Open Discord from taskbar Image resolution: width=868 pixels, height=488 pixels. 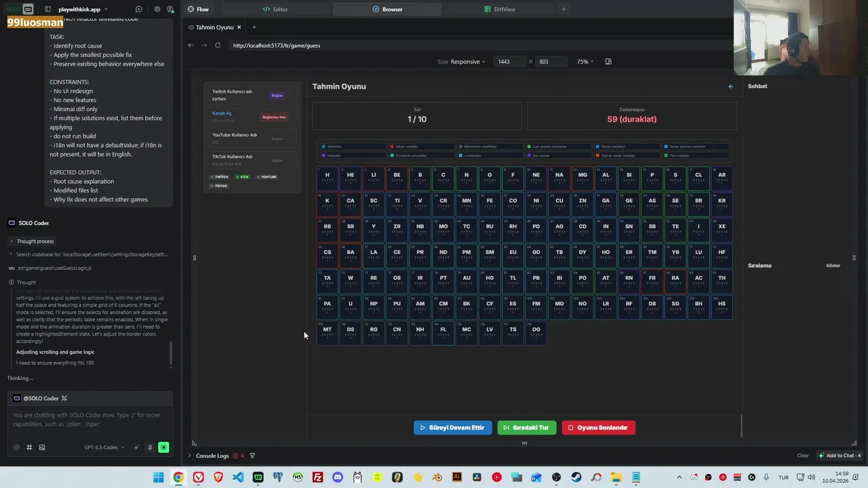click(x=338, y=477)
